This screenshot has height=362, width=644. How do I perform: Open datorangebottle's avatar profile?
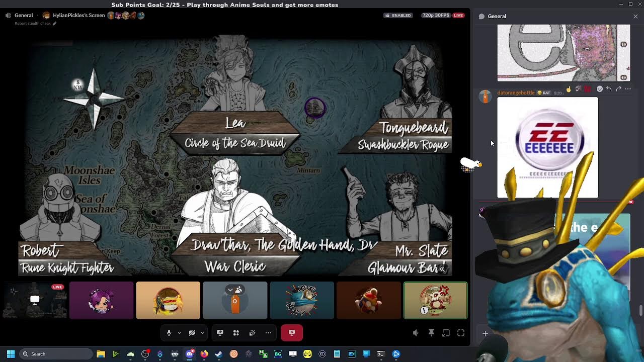(x=485, y=97)
